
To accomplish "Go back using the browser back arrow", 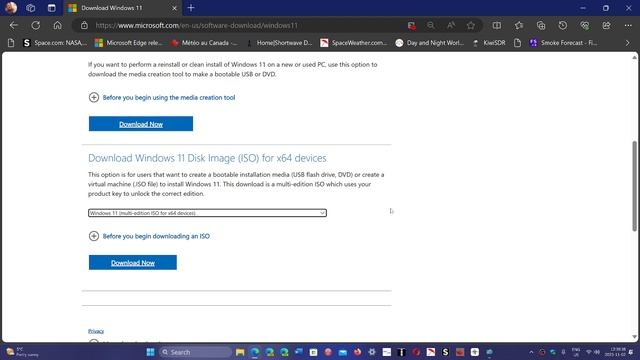I will tap(14, 25).
